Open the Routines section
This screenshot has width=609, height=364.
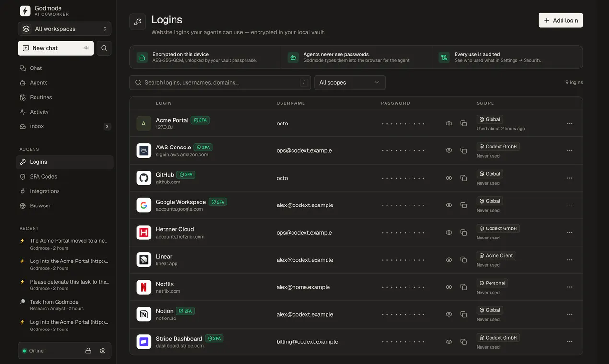click(x=65, y=97)
